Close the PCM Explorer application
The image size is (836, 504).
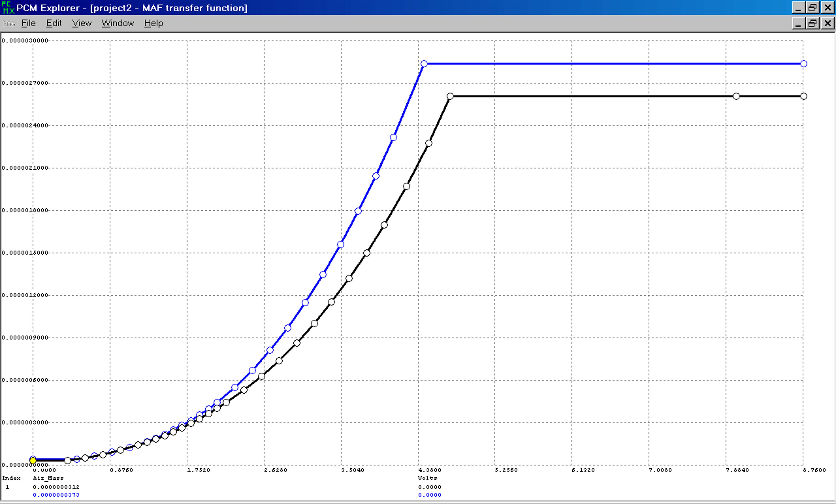click(827, 7)
